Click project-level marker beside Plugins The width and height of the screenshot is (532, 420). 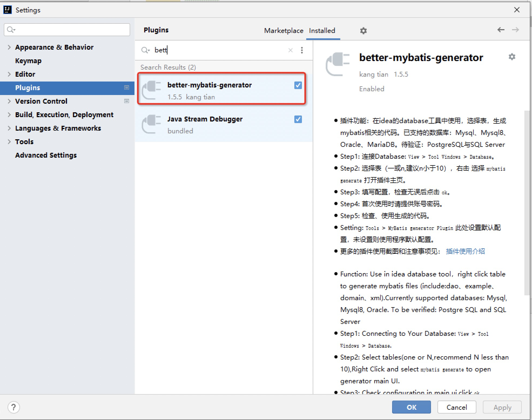click(126, 88)
